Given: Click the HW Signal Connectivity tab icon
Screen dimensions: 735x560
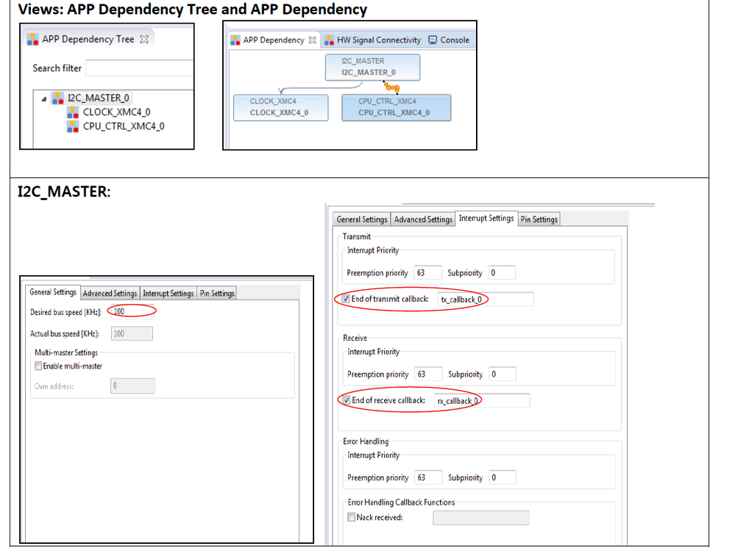Looking at the screenshot, I should [x=329, y=40].
